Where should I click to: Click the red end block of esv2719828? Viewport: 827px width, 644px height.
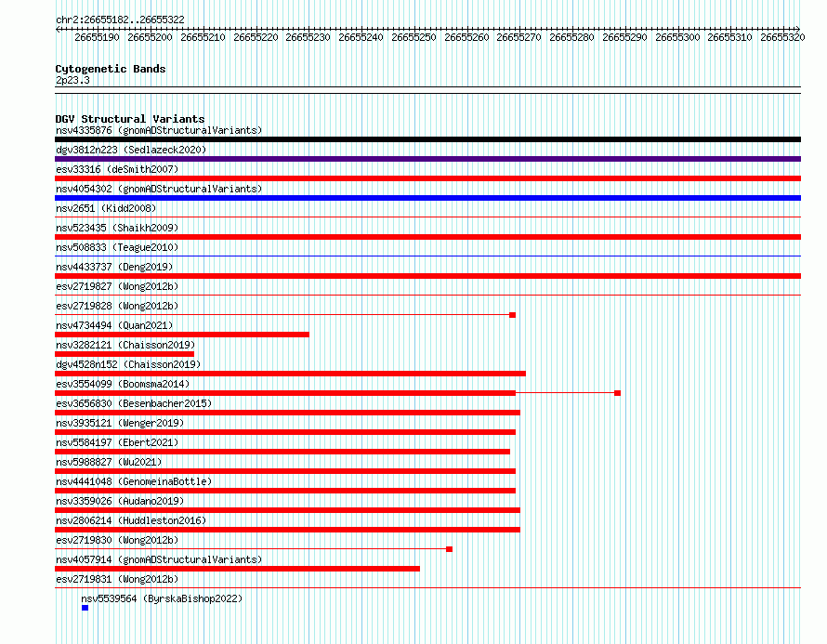tap(512, 315)
